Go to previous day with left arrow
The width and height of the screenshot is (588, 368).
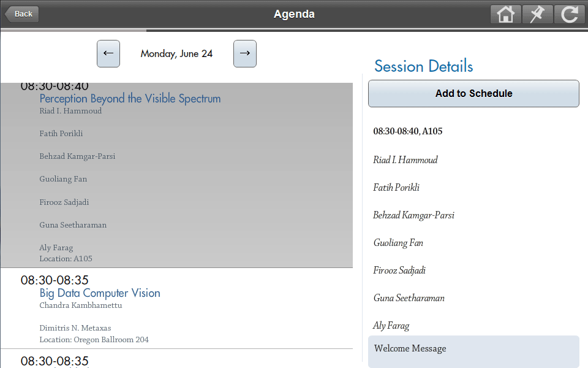click(x=108, y=54)
